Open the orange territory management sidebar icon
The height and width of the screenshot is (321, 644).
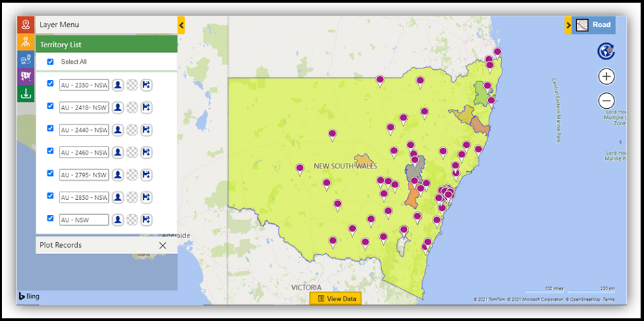point(26,42)
